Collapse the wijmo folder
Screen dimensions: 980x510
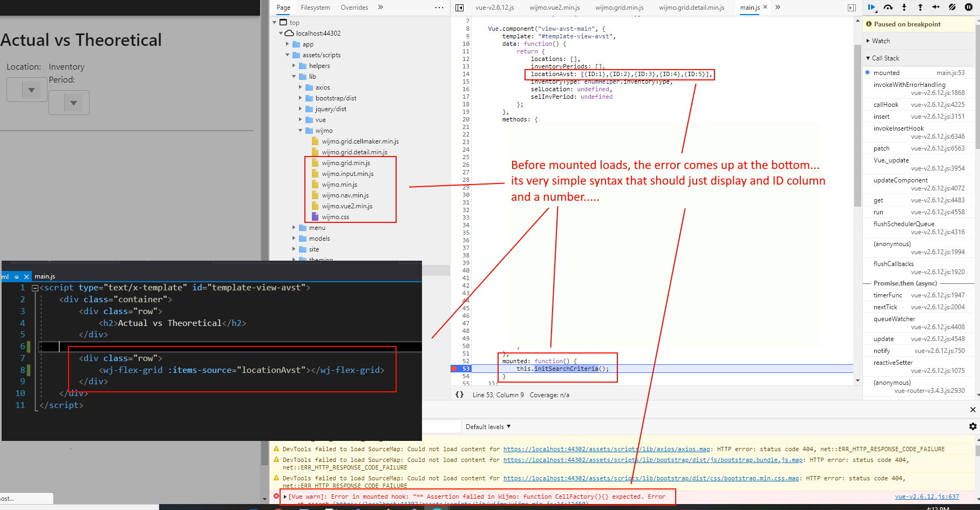click(301, 131)
